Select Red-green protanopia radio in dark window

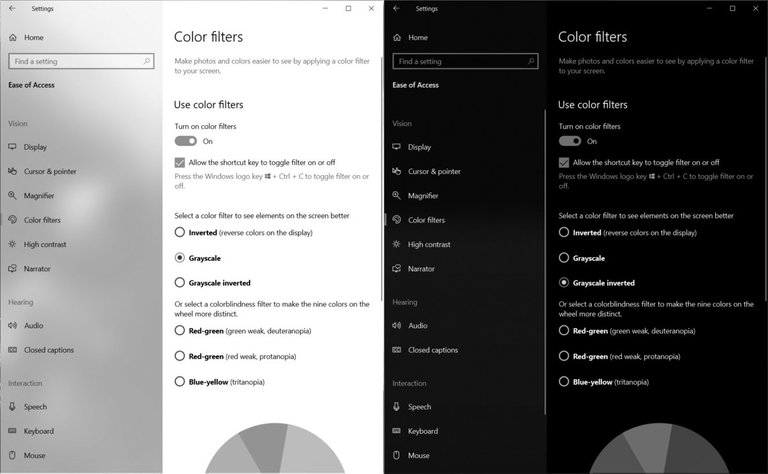point(564,356)
